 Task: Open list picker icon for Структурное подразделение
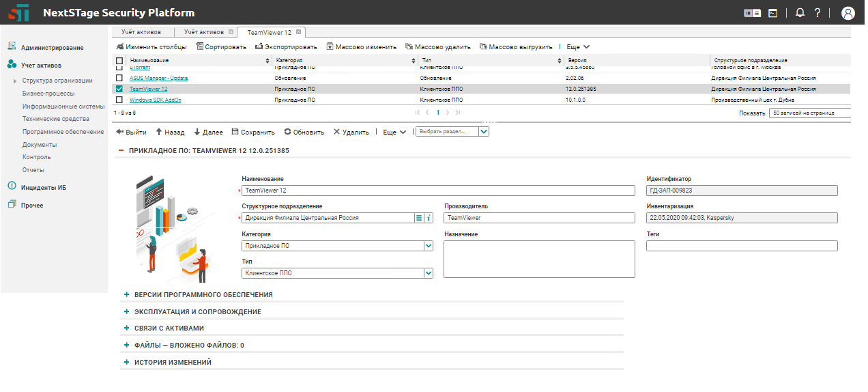coord(419,218)
